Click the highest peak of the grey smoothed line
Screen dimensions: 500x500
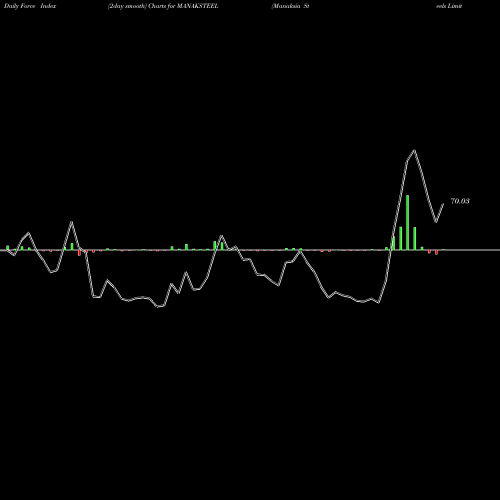[414, 150]
